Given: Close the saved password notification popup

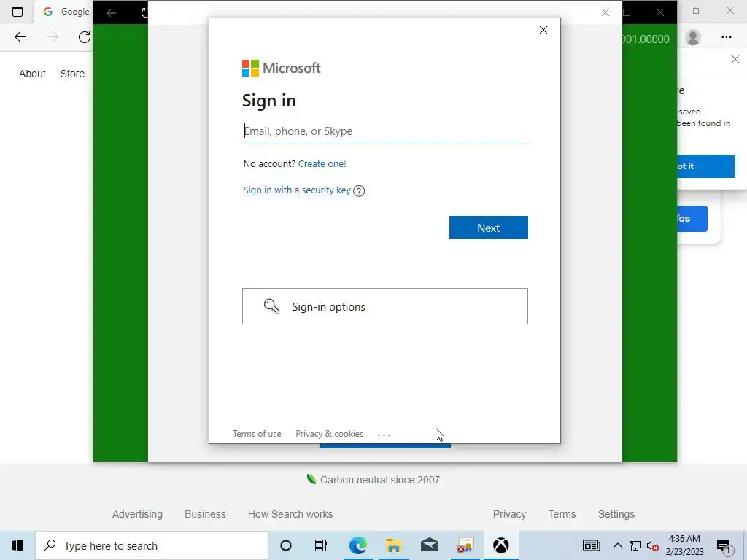Looking at the screenshot, I should tap(735, 59).
